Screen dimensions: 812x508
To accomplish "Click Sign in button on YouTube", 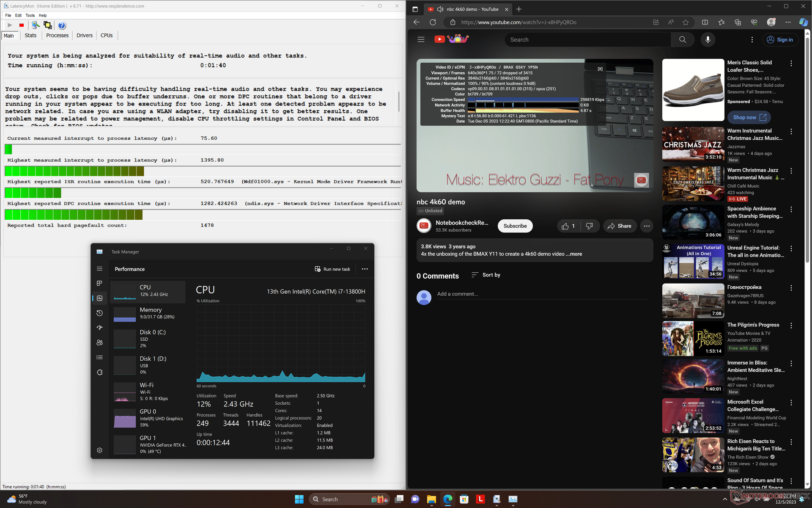I will coord(780,39).
